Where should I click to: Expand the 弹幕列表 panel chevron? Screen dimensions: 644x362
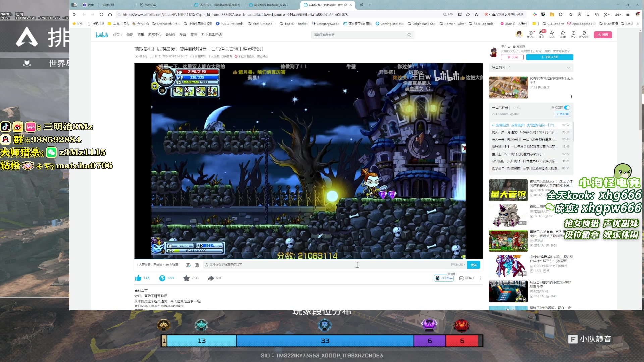coord(568,68)
